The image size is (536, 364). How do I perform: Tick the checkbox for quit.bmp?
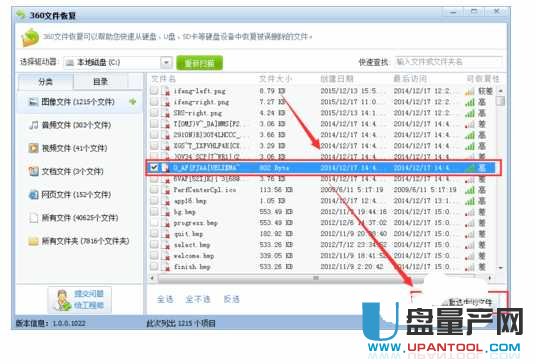pyautogui.click(x=154, y=233)
